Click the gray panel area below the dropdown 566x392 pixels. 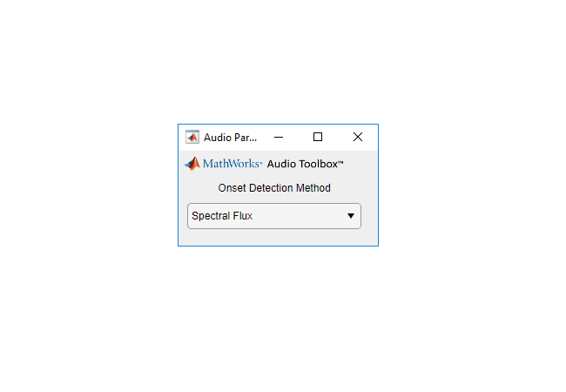click(278, 237)
